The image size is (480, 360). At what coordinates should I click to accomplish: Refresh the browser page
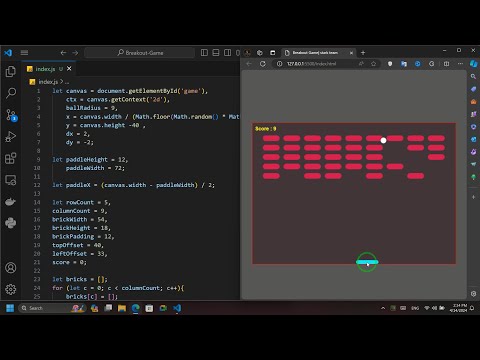click(263, 64)
